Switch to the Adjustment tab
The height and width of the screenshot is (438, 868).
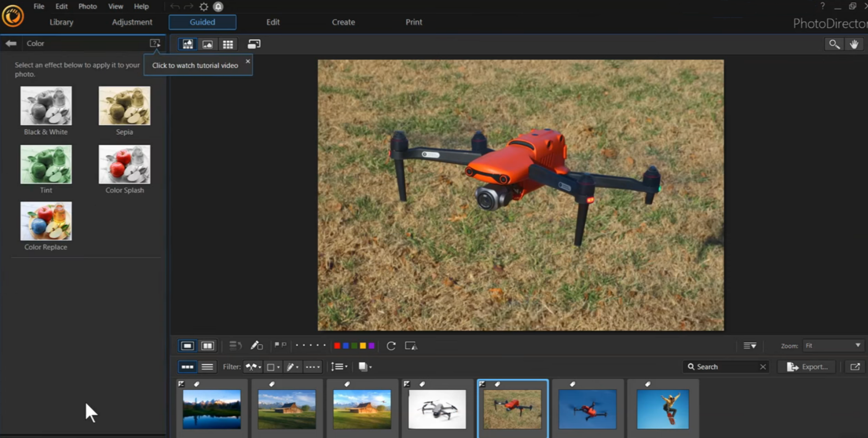132,22
